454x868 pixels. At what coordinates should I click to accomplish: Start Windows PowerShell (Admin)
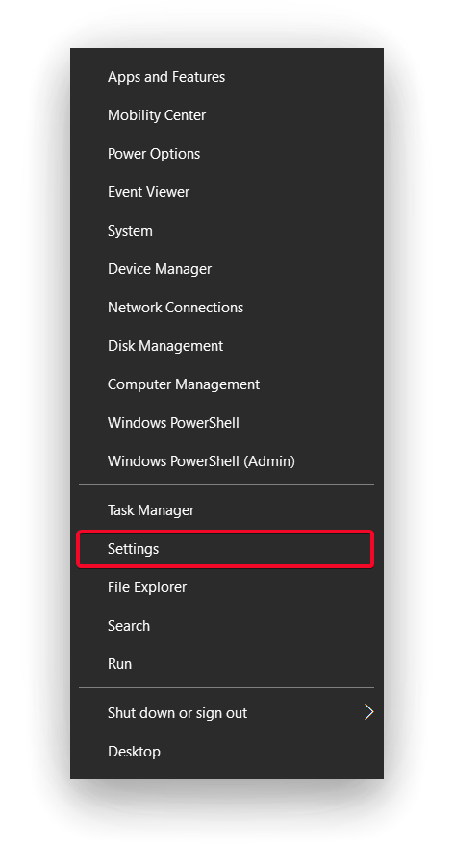(x=226, y=461)
